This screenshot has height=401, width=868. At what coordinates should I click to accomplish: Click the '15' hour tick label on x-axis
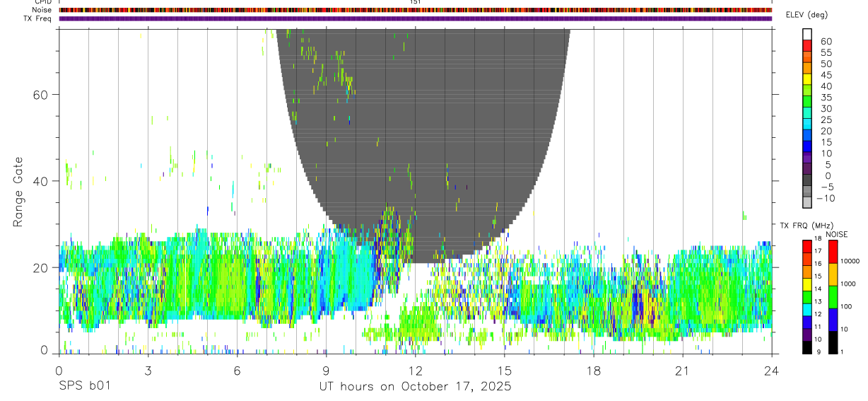click(505, 371)
